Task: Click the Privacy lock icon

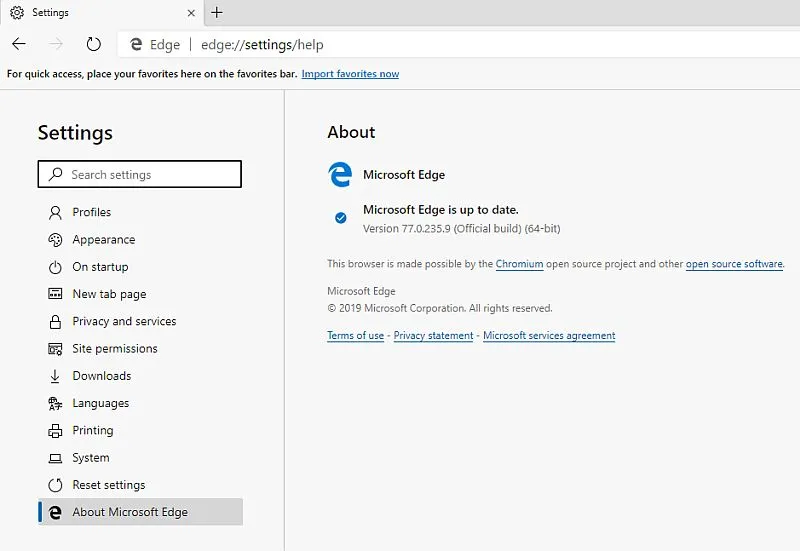Action: coord(55,322)
